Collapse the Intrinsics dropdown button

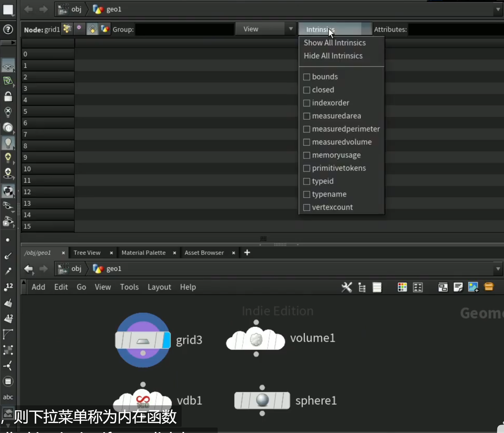pos(335,29)
